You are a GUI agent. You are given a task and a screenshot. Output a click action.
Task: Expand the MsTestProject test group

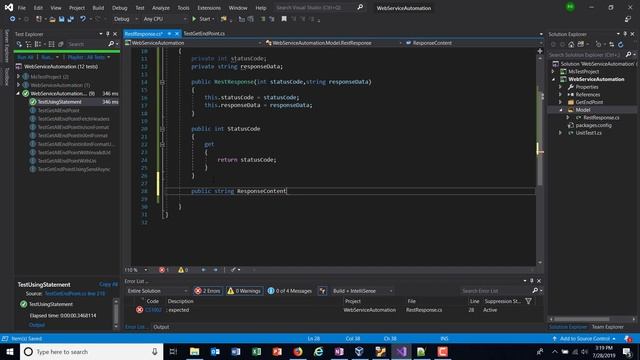coord(18,76)
